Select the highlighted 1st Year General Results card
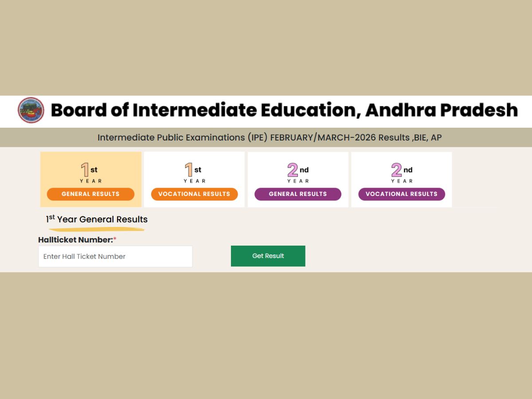 click(x=90, y=179)
